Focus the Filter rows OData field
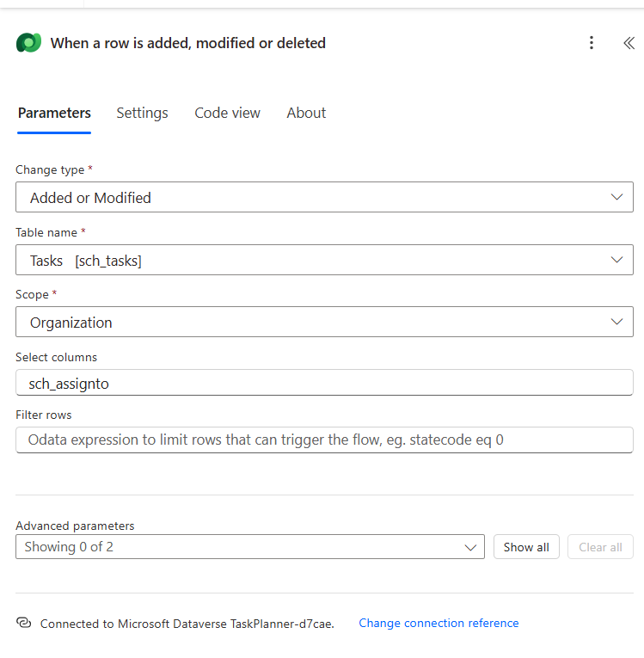This screenshot has width=644, height=658. pyautogui.click(x=324, y=440)
